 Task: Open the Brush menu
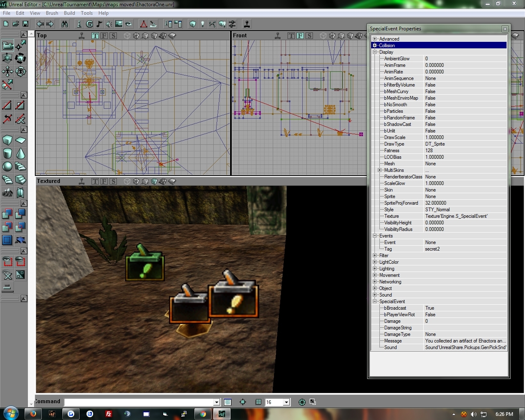(x=52, y=13)
